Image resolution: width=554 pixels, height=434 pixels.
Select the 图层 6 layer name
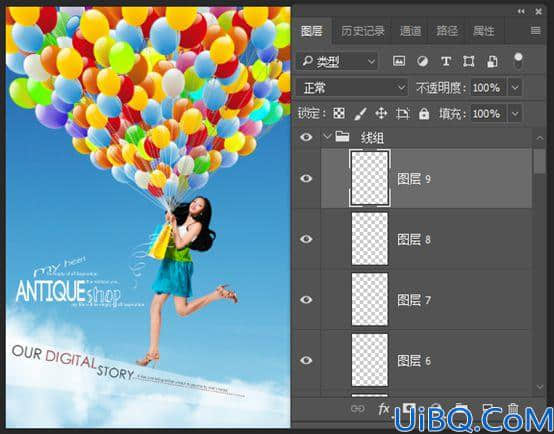point(414,361)
